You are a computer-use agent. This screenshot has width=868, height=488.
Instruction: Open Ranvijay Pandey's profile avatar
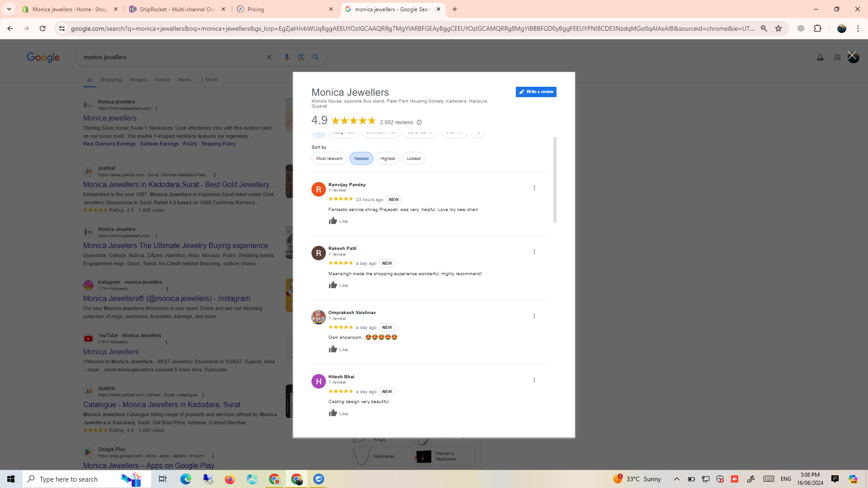[x=319, y=189]
